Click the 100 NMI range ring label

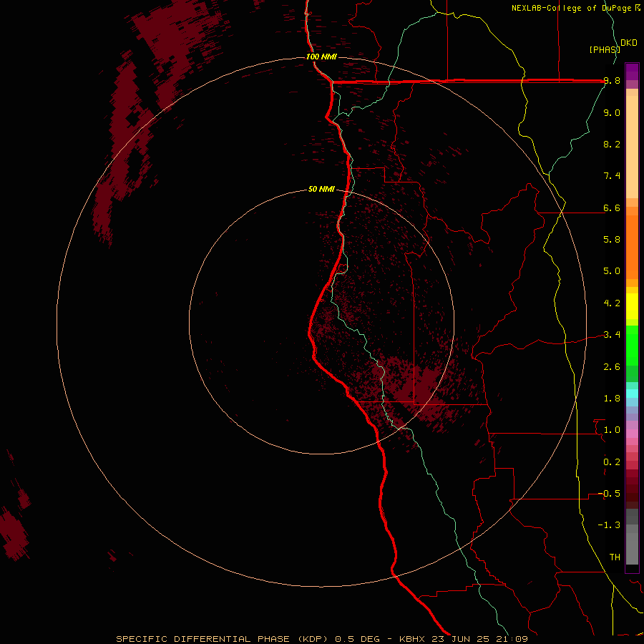(321, 57)
